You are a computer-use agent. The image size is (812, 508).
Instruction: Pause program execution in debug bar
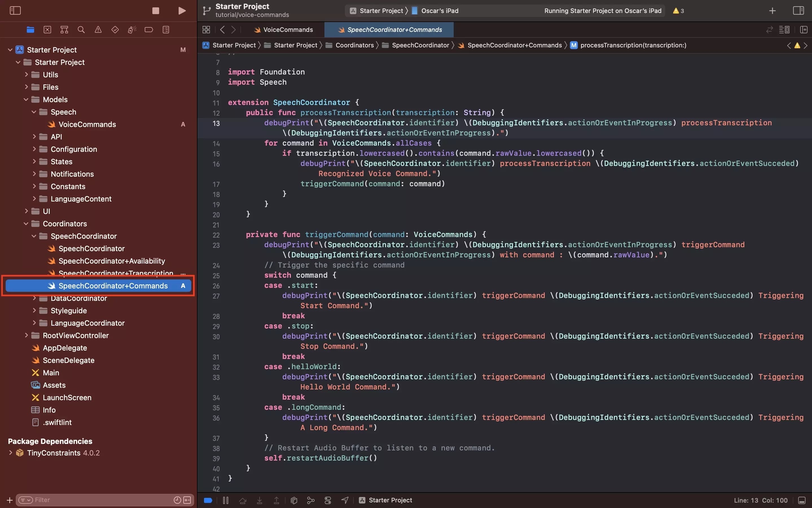point(226,500)
